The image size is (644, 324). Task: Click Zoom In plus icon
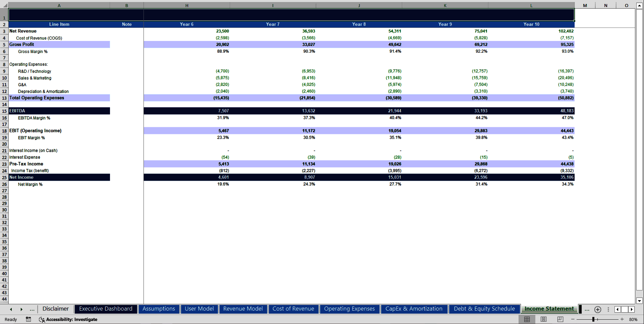pos(622,319)
